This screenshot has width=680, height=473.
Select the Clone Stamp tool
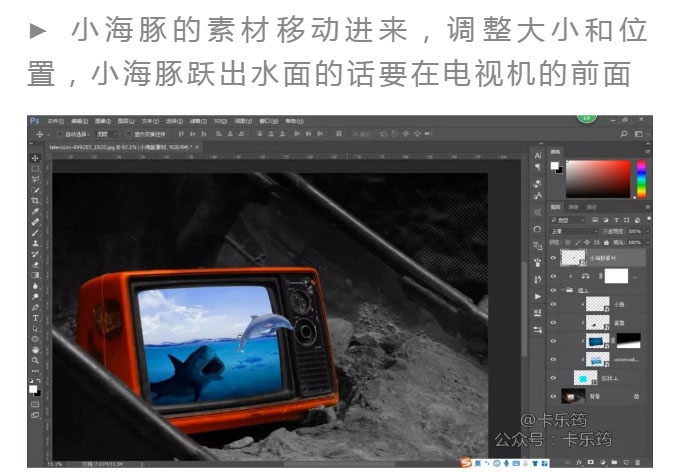point(36,243)
